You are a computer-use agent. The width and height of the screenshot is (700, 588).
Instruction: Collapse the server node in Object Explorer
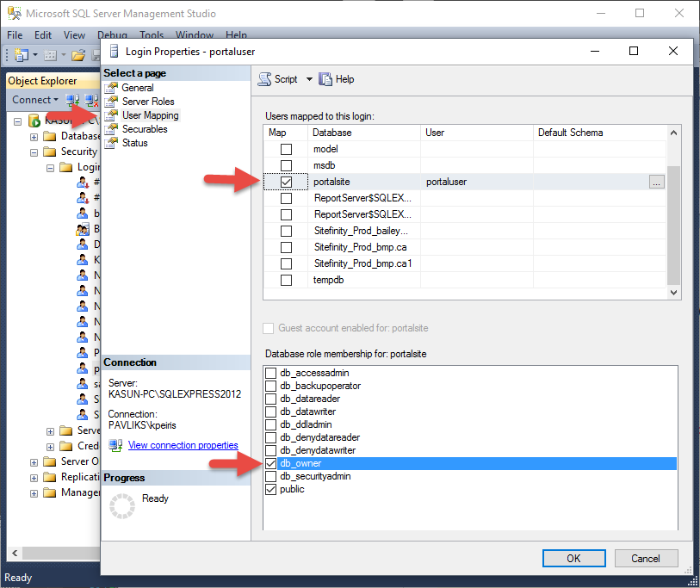17,121
